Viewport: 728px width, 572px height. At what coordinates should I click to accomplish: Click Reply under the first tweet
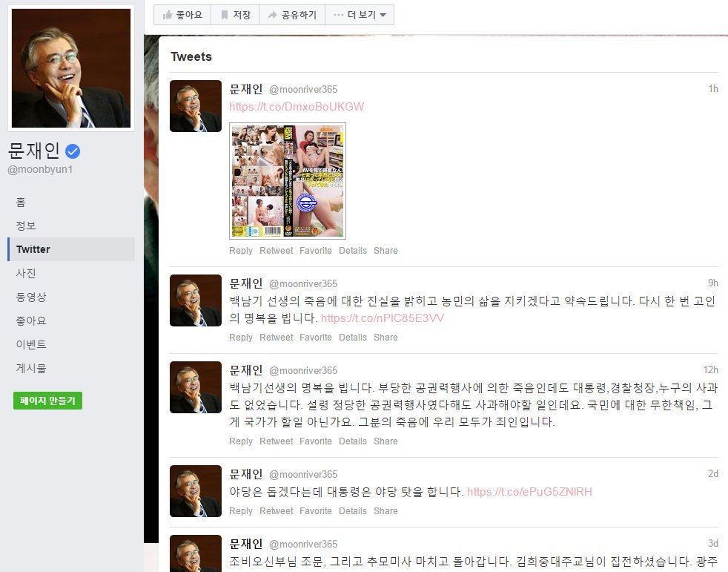tap(240, 251)
